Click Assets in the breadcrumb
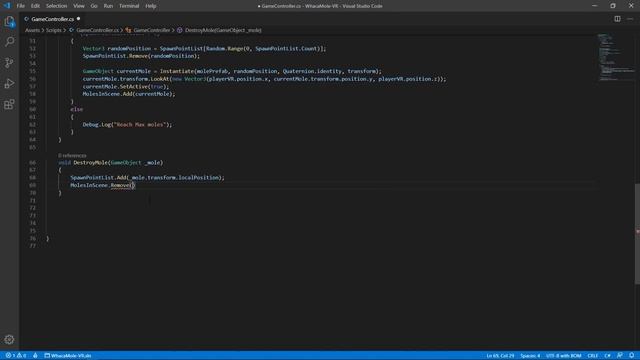This screenshot has height=360, width=640. 32,30
